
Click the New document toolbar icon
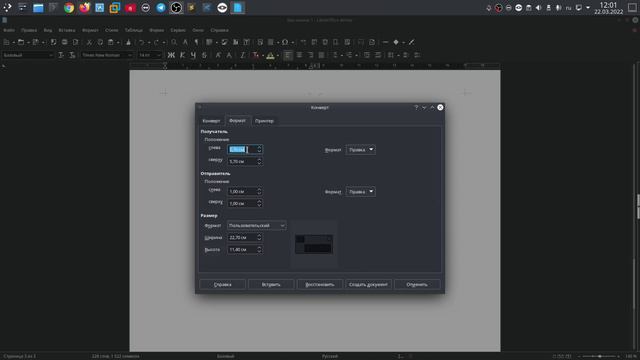tap(6, 42)
